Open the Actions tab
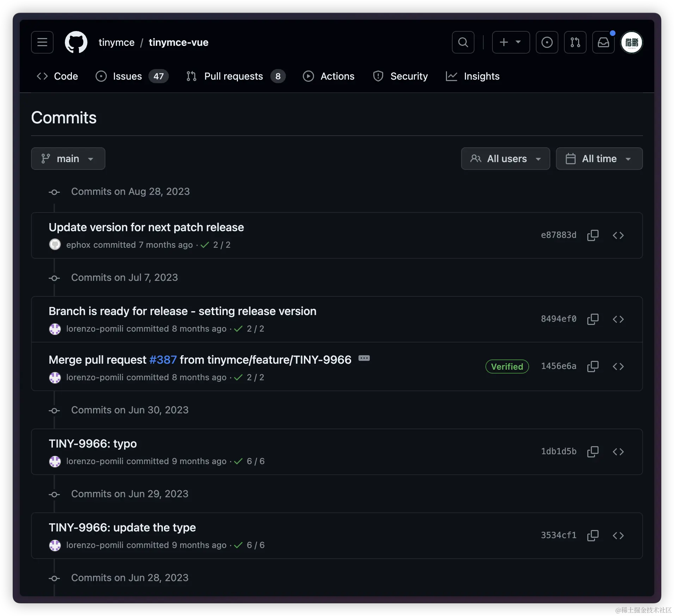The width and height of the screenshot is (674, 616). [329, 76]
